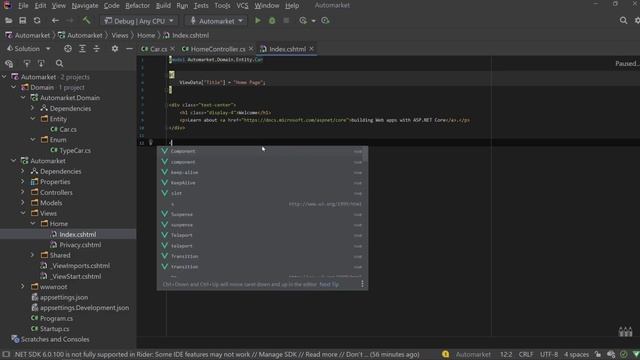The height and width of the screenshot is (360, 640).
Task: Expand the Properties node
Action: pos(23,182)
